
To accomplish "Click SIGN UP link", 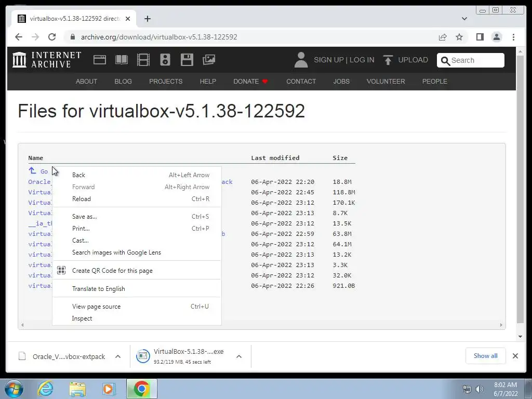I will (x=328, y=60).
